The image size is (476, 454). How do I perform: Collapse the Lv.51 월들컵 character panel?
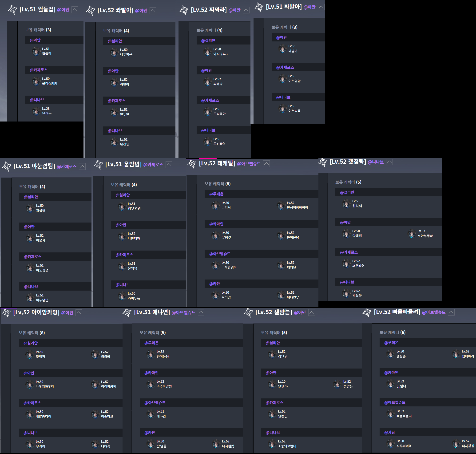click(75, 10)
